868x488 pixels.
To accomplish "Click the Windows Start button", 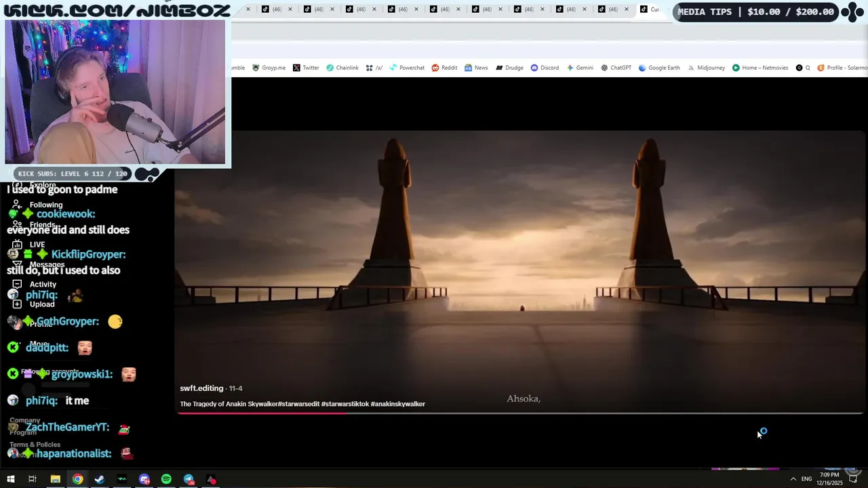I will (10, 479).
